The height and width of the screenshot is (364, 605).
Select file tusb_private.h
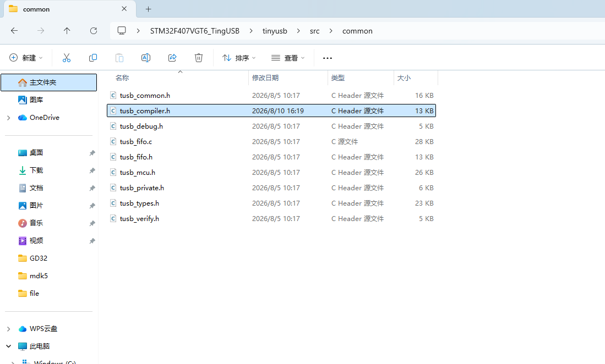[271, 187]
